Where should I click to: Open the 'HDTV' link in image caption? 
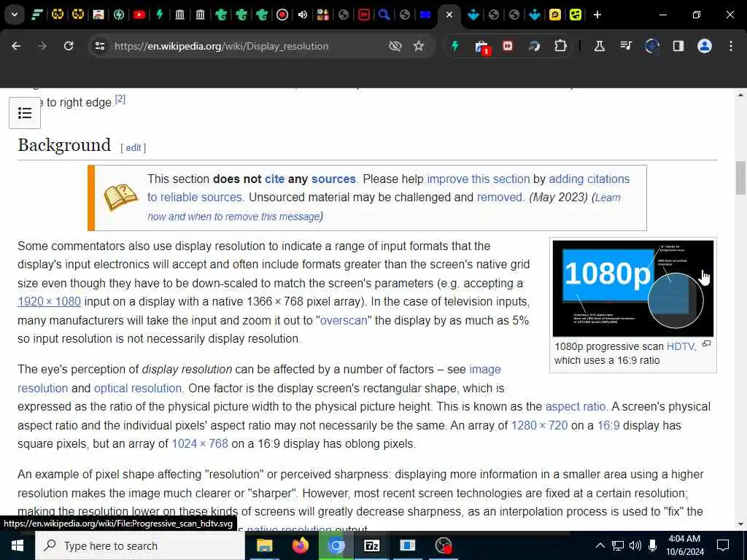pyautogui.click(x=681, y=346)
